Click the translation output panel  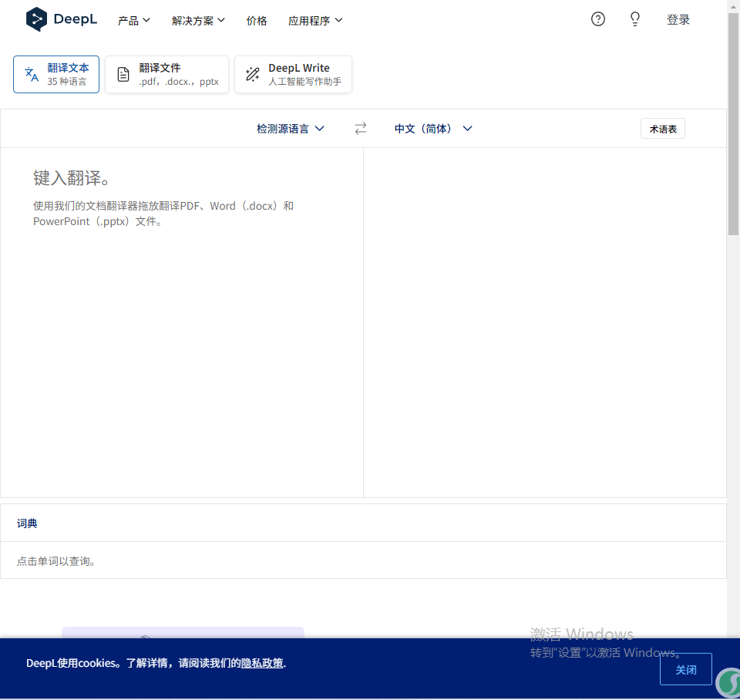pyautogui.click(x=545, y=322)
